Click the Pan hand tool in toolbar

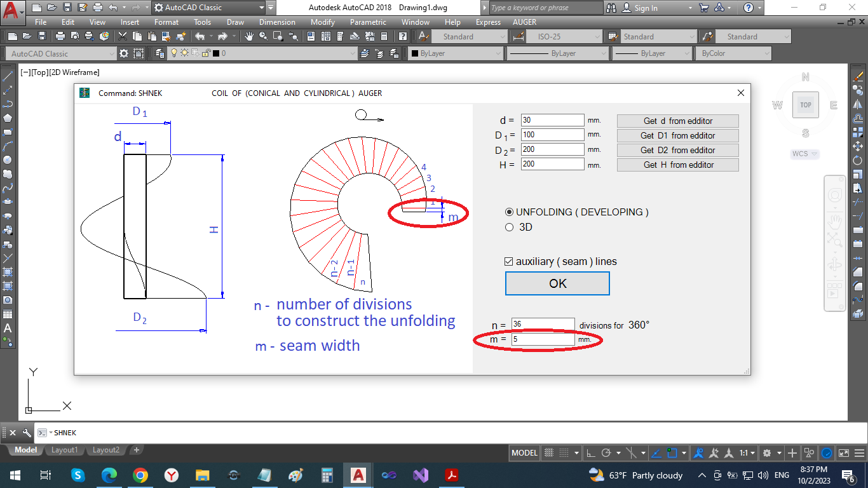250,37
